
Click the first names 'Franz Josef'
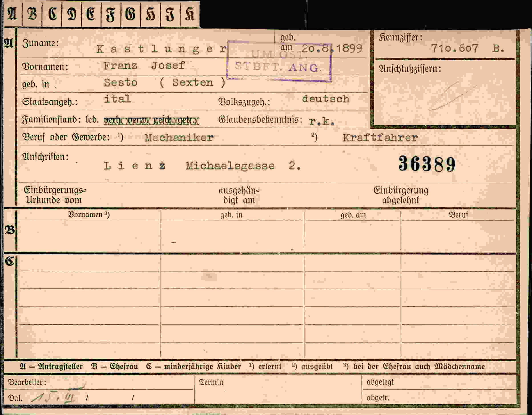pos(144,66)
